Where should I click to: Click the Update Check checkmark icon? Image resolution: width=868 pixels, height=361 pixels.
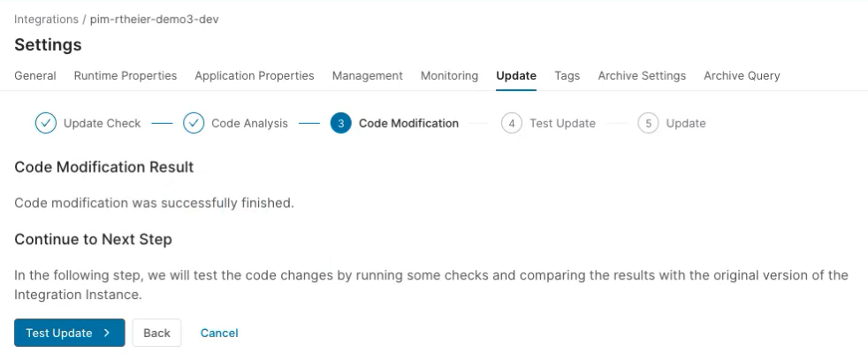(46, 123)
